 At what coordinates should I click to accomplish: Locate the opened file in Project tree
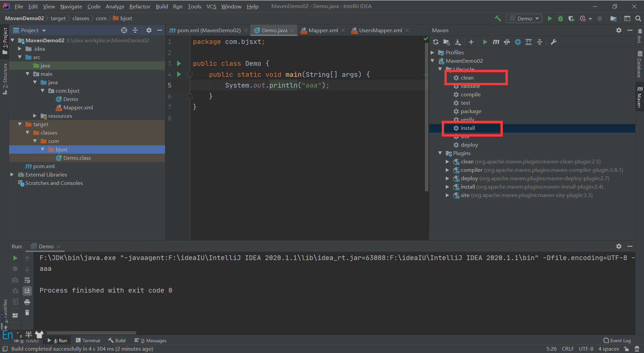tap(124, 30)
